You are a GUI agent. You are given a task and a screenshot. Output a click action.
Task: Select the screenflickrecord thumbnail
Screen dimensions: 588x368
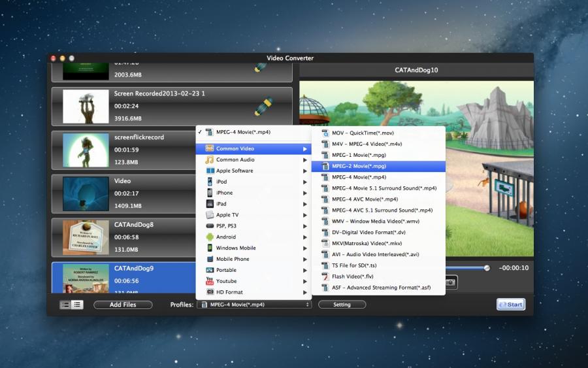[x=86, y=150]
